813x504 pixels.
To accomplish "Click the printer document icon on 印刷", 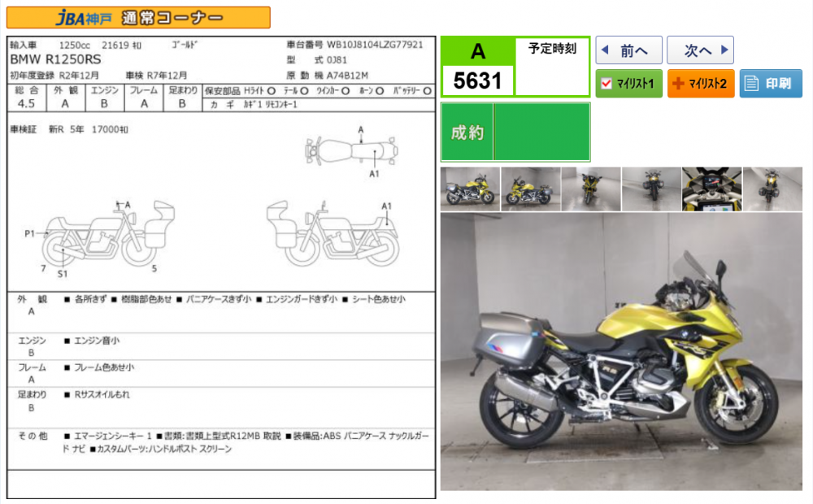I will pyautogui.click(x=751, y=84).
